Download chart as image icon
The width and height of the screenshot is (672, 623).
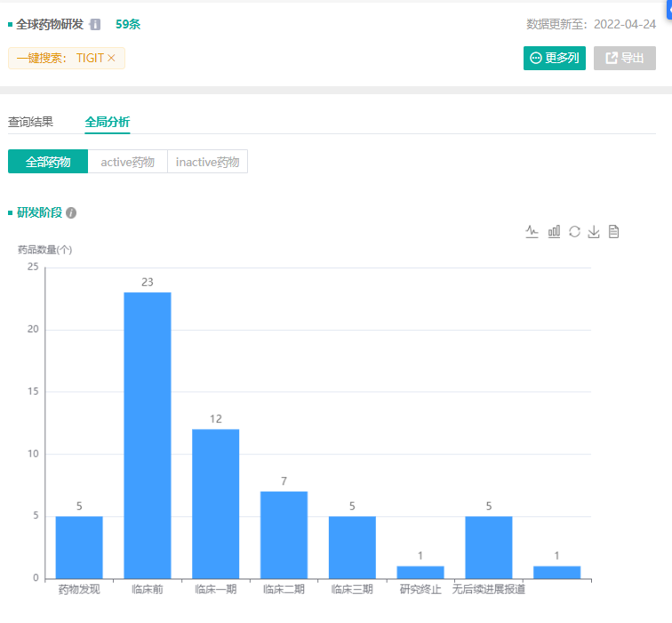click(594, 231)
